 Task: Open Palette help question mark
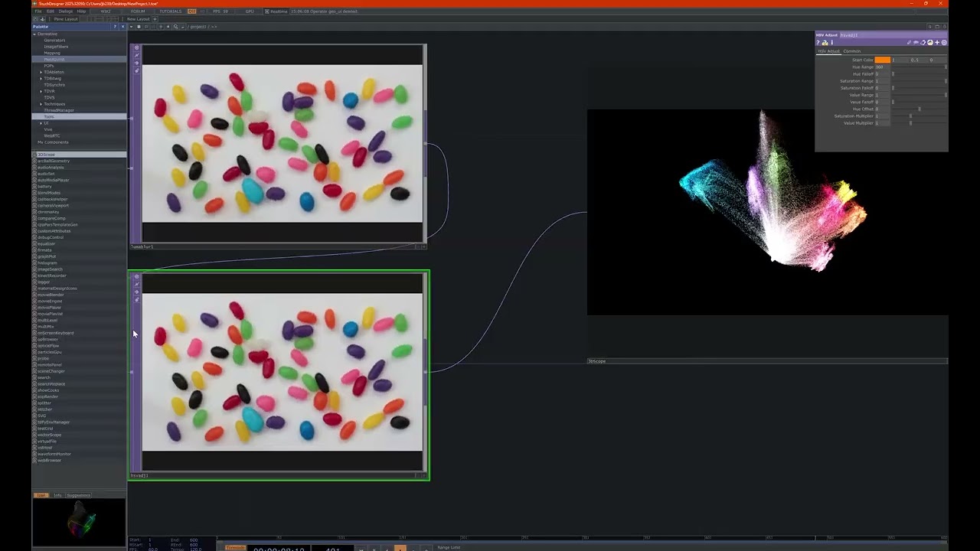(x=115, y=27)
